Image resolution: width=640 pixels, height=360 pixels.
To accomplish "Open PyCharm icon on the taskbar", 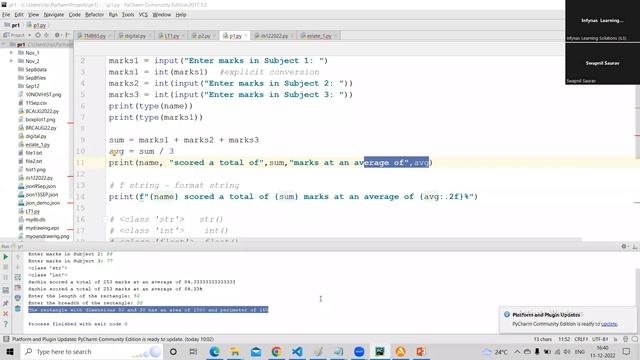I will 380,351.
